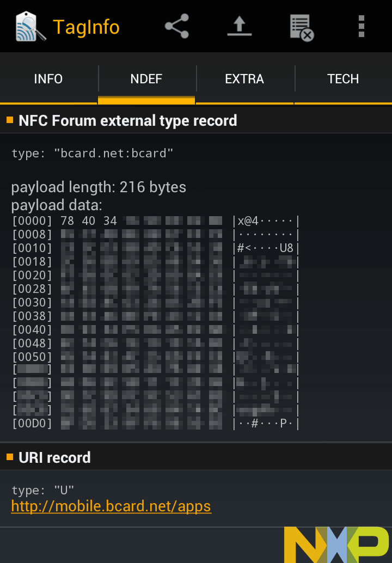This screenshot has height=563, width=392.
Task: Expand the NFC Forum external type record section
Action: pyautogui.click(x=128, y=120)
